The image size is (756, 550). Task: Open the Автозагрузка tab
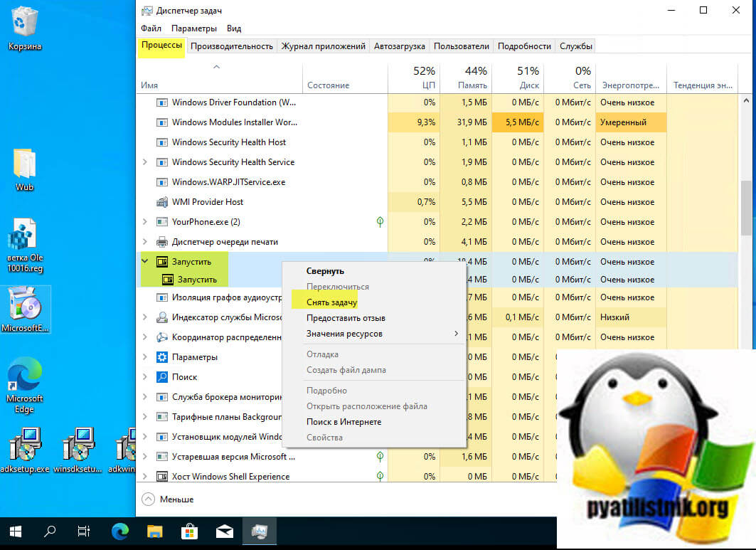400,46
